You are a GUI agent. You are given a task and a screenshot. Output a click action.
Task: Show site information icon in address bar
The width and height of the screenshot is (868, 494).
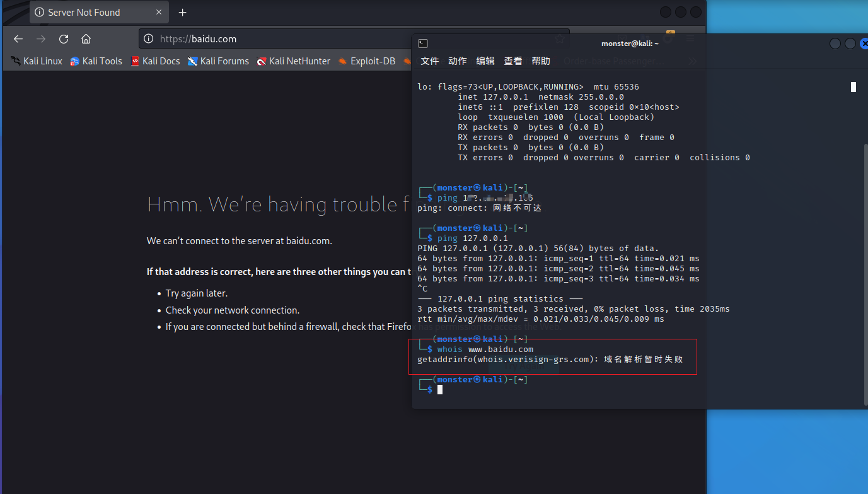[x=149, y=39]
